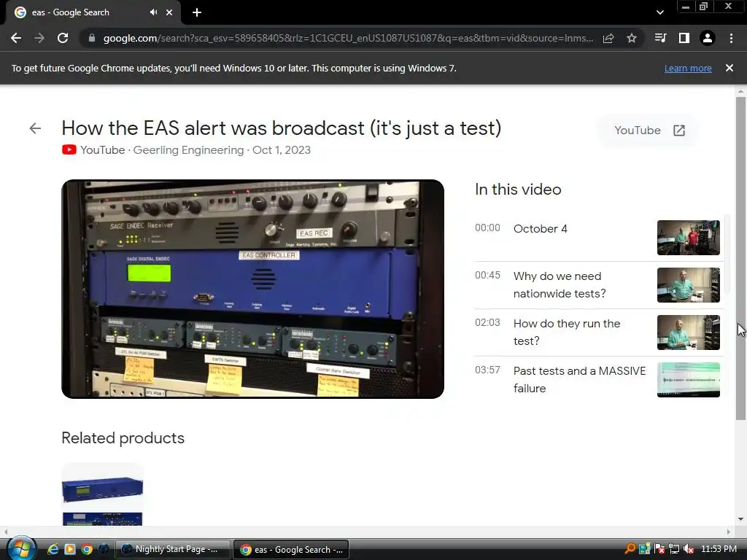The width and height of the screenshot is (747, 560).
Task: Play the EAS rack video preview
Action: coord(253,289)
